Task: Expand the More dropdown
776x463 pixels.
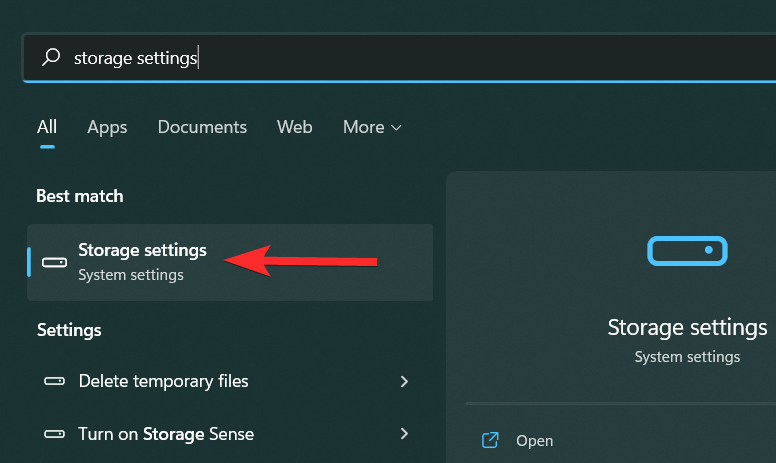Action: pos(372,127)
